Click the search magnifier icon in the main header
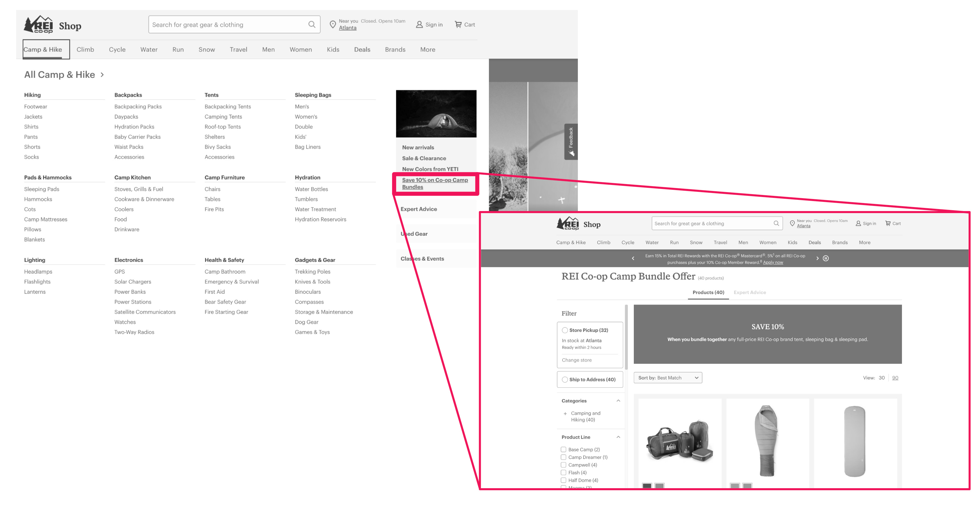The height and width of the screenshot is (506, 980). [x=311, y=25]
